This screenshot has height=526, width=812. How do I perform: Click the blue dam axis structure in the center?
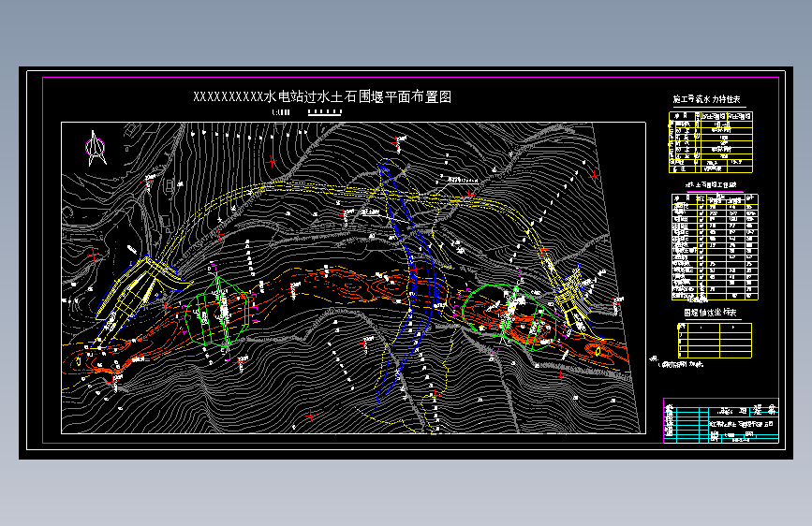pyautogui.click(x=409, y=282)
